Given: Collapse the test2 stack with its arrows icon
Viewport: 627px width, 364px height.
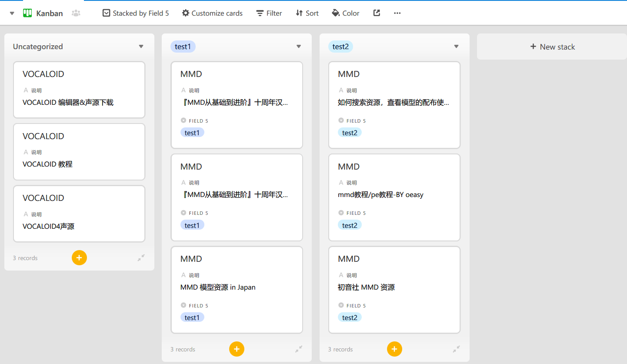Looking at the screenshot, I should (x=456, y=349).
